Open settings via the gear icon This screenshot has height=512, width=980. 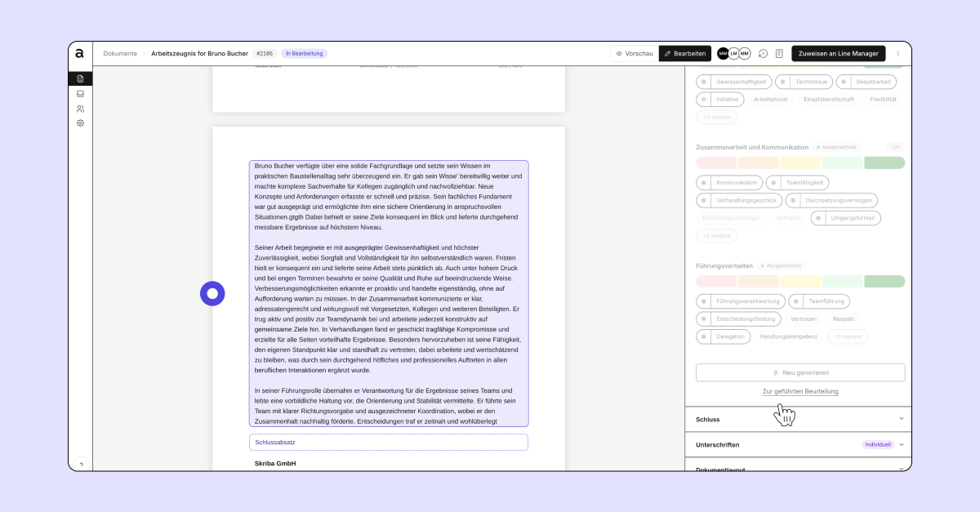coord(80,122)
